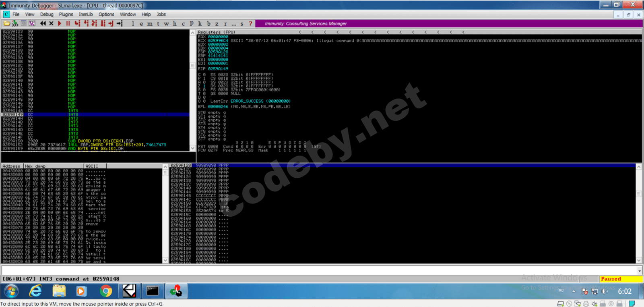Click the disassembly pane scroll-up arrow

pos(192,33)
